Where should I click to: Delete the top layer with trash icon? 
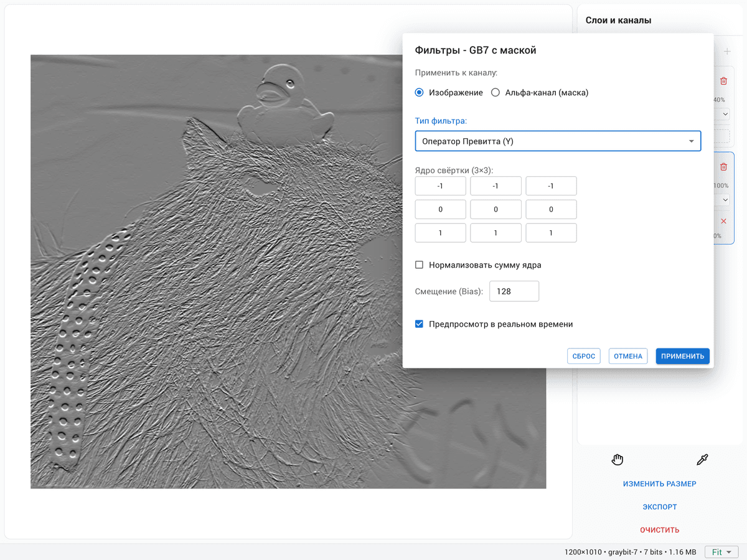pos(723,81)
